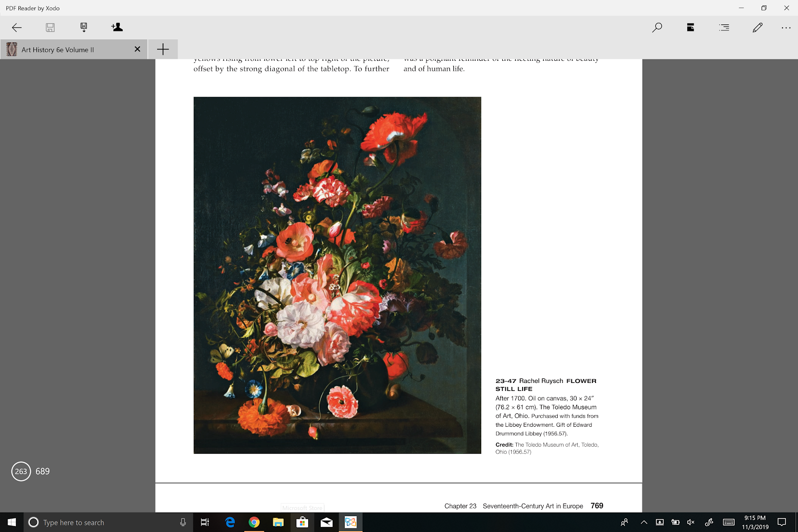The image size is (798, 532).
Task: Click the flower still life painting image
Action: tap(337, 275)
